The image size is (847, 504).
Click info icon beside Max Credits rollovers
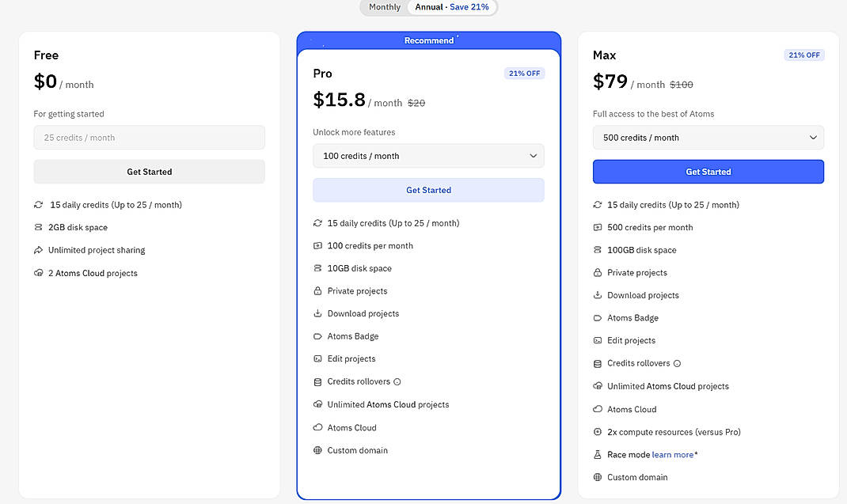pyautogui.click(x=677, y=363)
